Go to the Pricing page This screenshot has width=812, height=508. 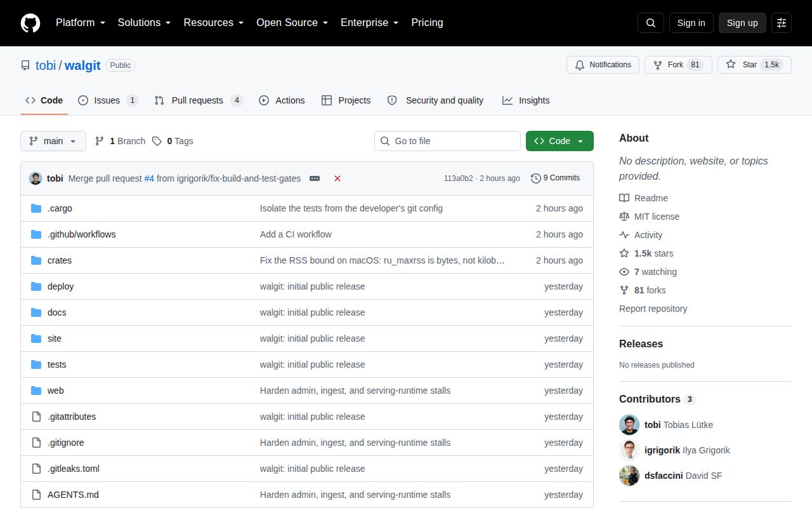point(427,23)
